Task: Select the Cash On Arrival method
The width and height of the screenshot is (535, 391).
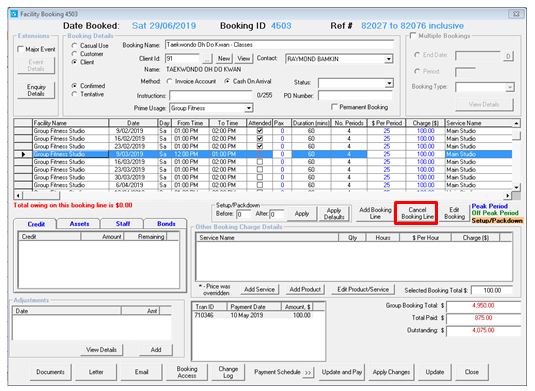Action: coord(227,81)
